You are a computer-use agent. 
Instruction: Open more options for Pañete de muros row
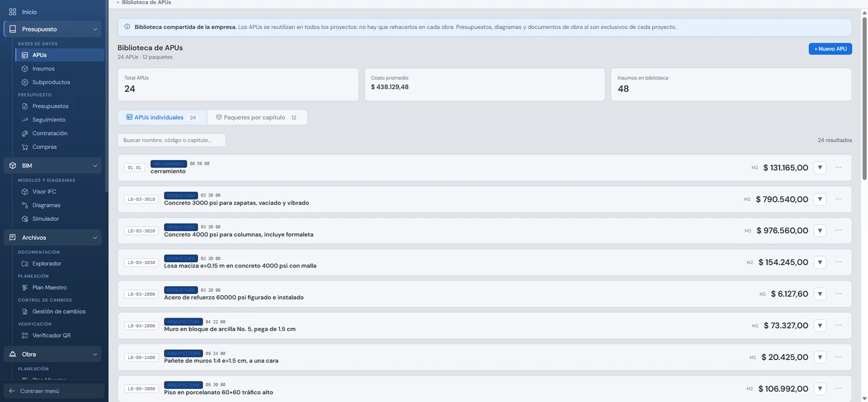pos(838,357)
